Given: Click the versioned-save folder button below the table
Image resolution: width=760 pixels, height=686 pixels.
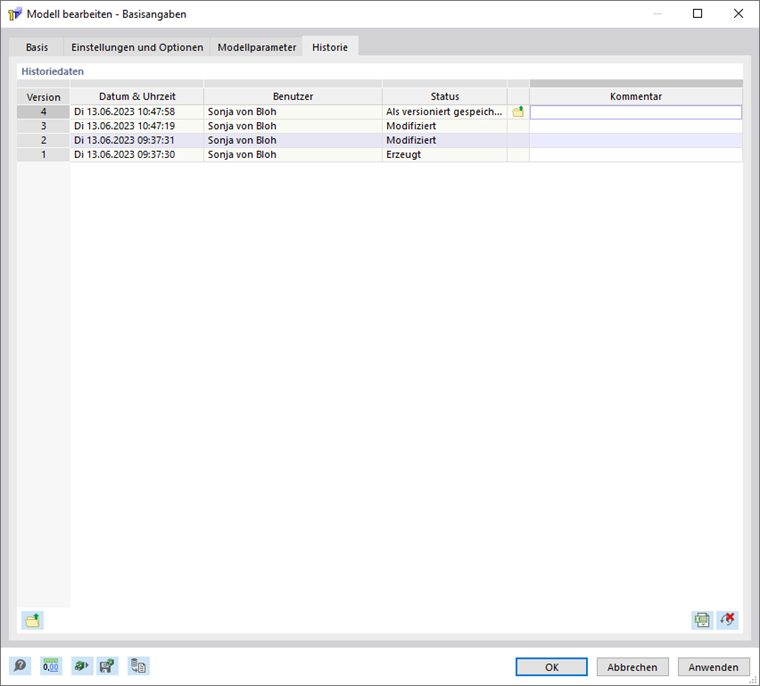Looking at the screenshot, I should click(x=32, y=620).
